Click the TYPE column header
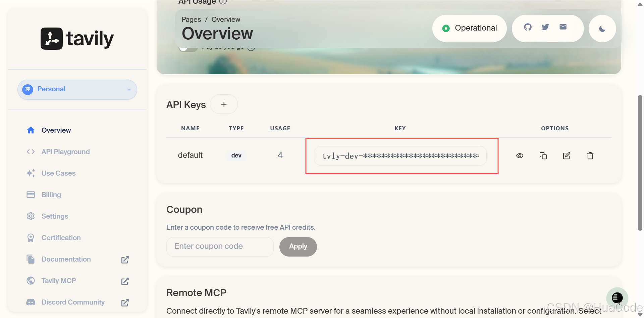644x318 pixels. (x=236, y=128)
